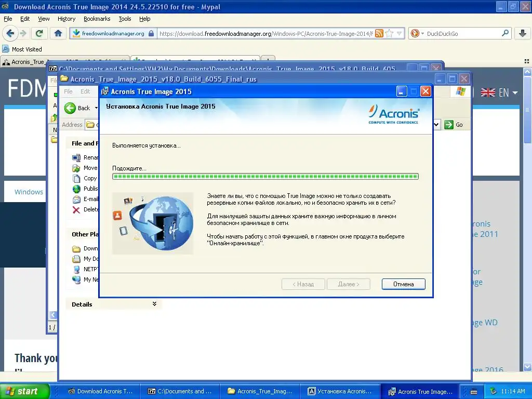Switch to Acronis_True_Imag... taskbar folder item

click(x=260, y=391)
